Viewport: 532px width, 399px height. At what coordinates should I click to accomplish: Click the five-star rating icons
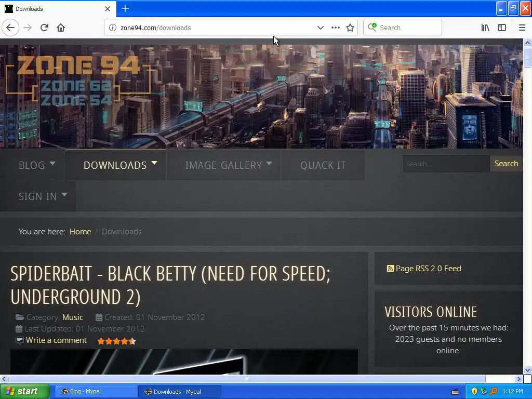[116, 341]
